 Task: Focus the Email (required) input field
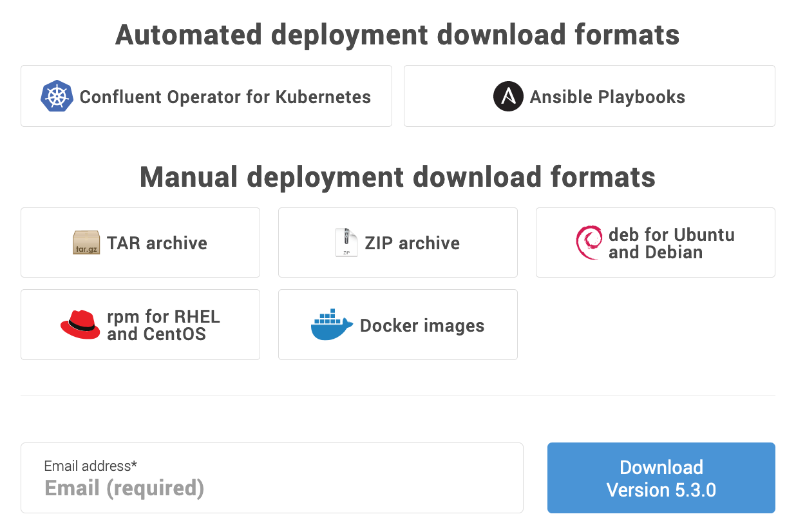click(x=272, y=488)
